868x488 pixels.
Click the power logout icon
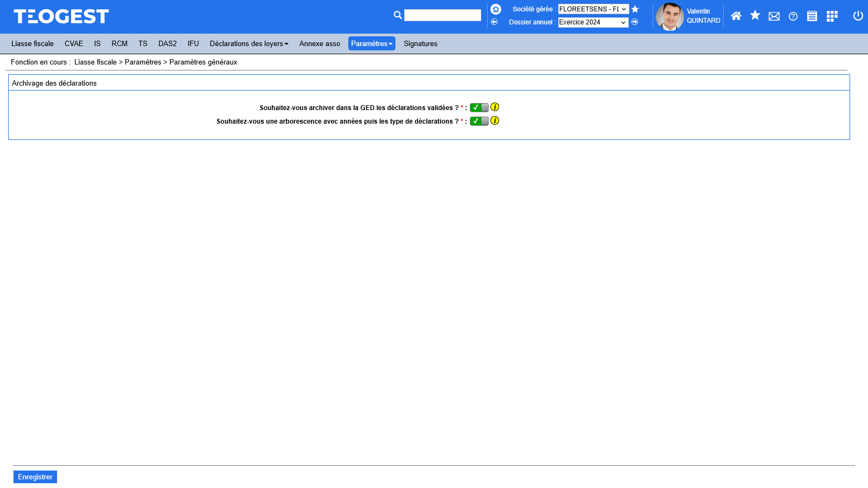pyautogui.click(x=858, y=16)
